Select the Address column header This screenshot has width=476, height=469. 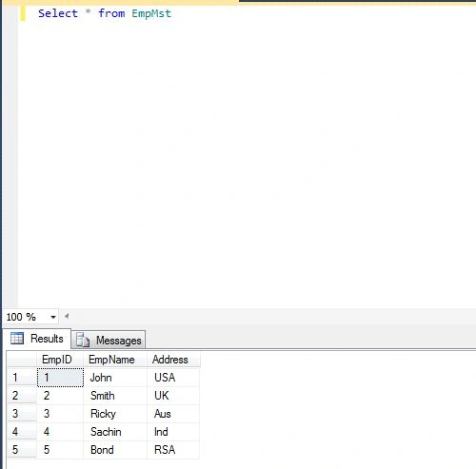173,360
